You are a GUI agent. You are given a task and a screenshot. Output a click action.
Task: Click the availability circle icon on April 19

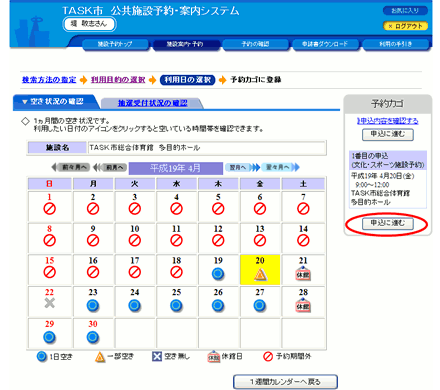pyautogui.click(x=218, y=274)
